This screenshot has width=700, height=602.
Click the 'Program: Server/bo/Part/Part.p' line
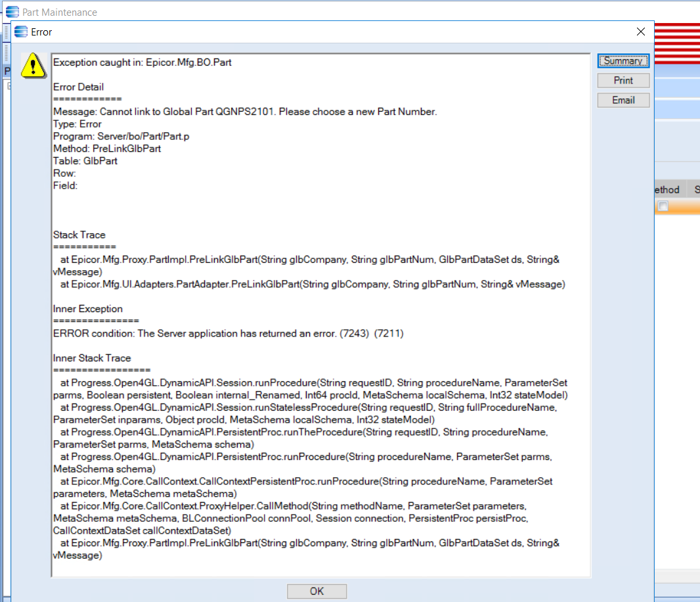coord(121,136)
